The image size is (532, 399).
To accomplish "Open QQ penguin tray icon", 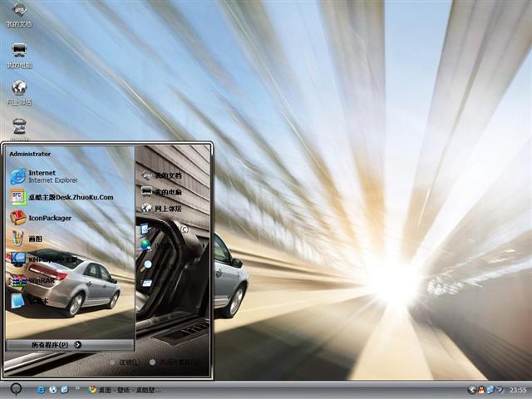I will tap(480, 390).
